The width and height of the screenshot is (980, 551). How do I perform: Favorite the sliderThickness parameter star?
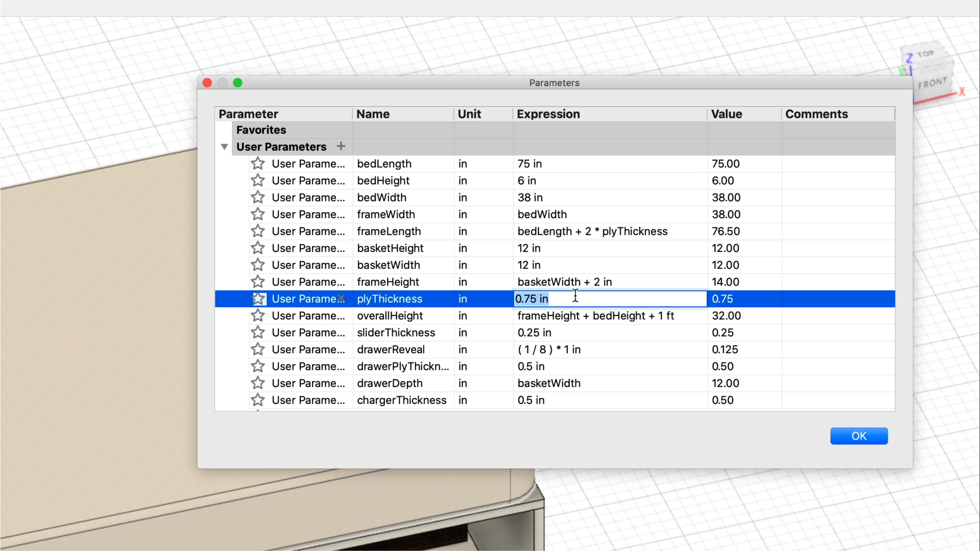(x=258, y=332)
